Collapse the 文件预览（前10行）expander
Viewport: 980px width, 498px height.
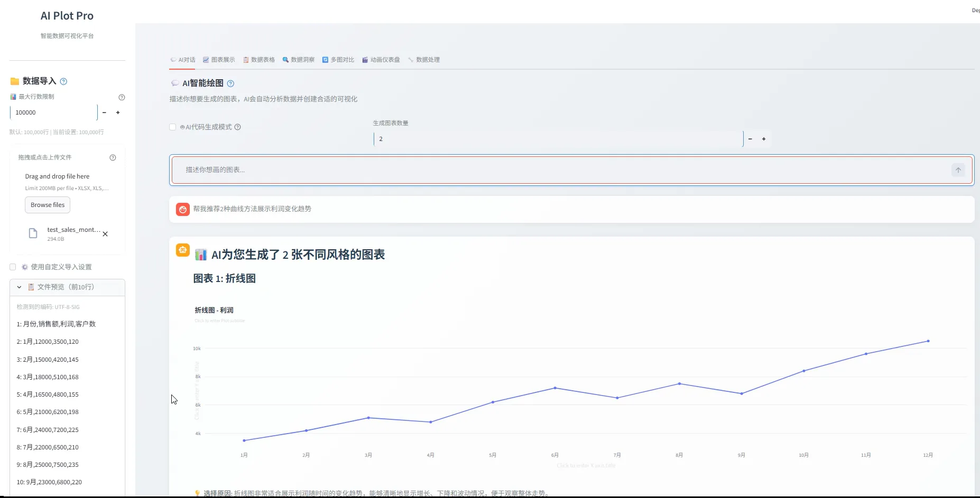pos(67,287)
